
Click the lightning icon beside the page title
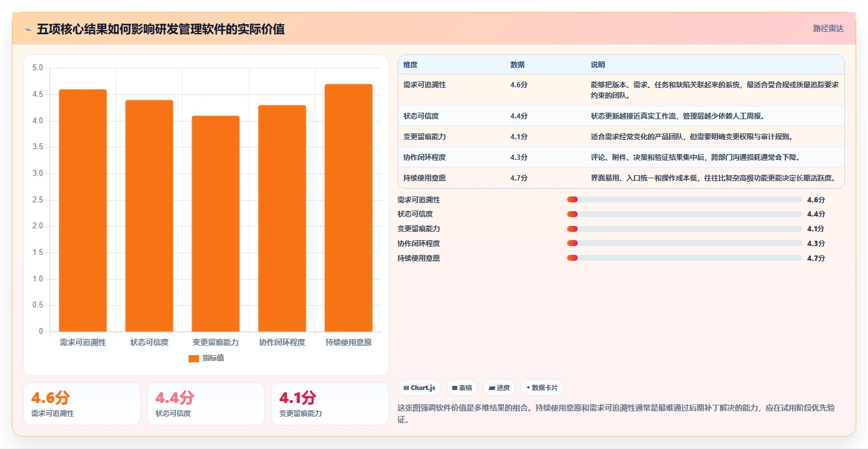[28, 30]
